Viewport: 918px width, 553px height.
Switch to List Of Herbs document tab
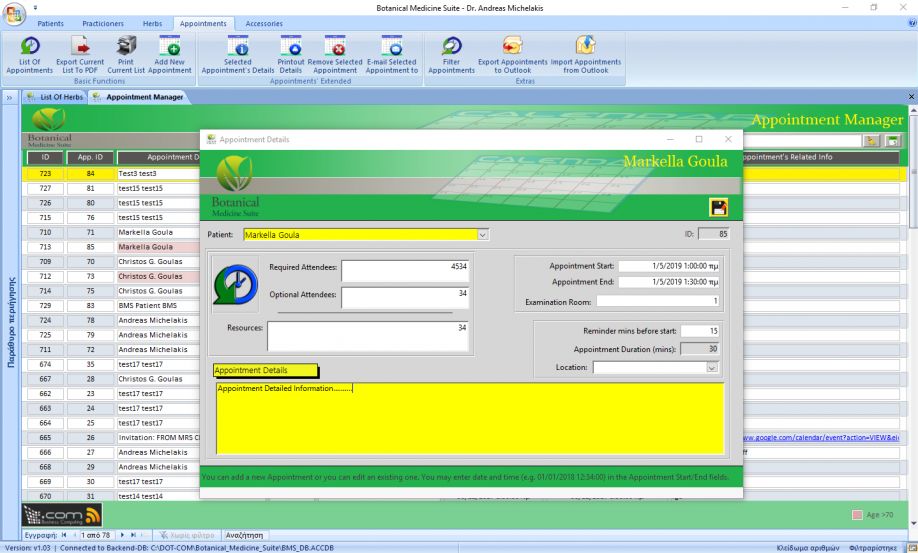point(56,97)
